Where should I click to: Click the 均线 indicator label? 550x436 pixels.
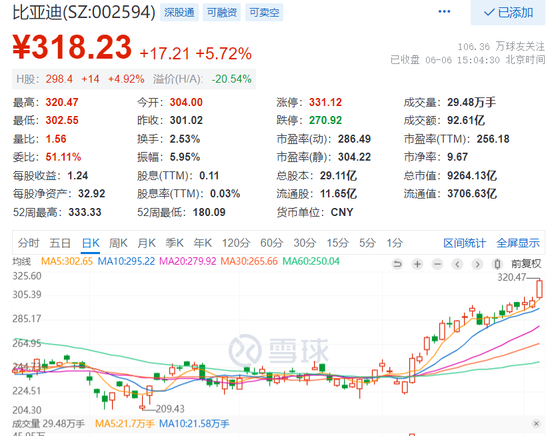tap(22, 261)
